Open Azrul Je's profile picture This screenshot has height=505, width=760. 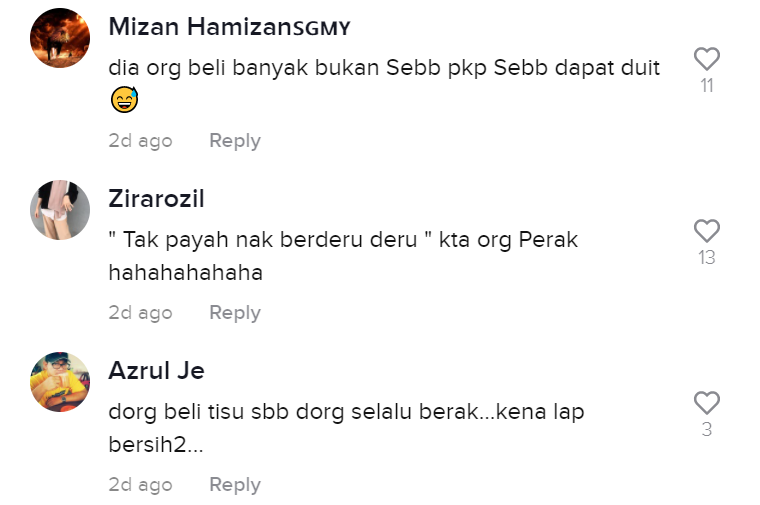pyautogui.click(x=60, y=382)
